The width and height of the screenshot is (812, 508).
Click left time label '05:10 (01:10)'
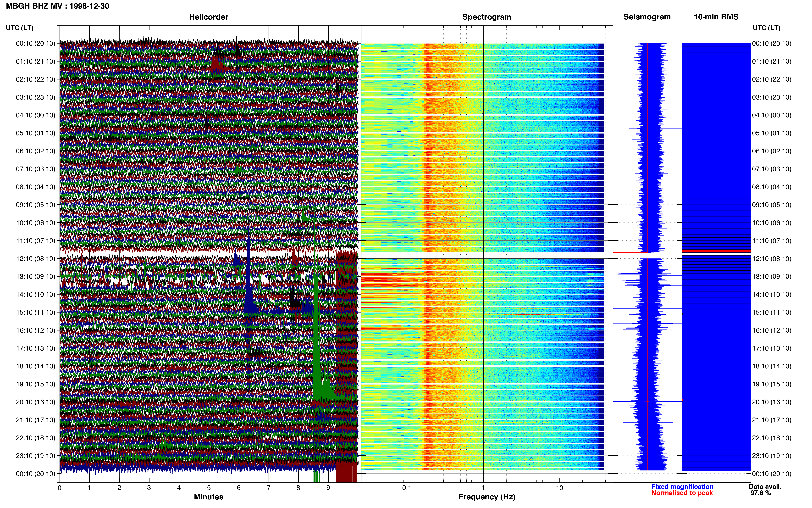36,133
